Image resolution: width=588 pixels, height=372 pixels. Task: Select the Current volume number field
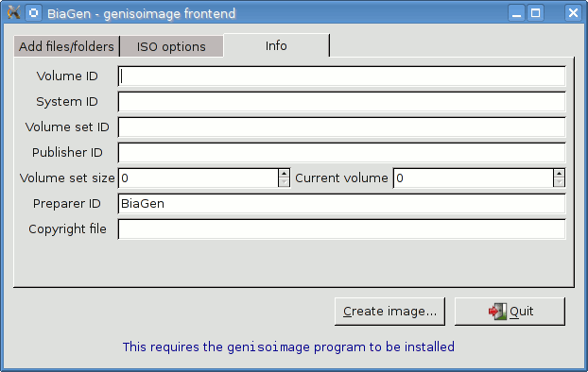point(474,178)
